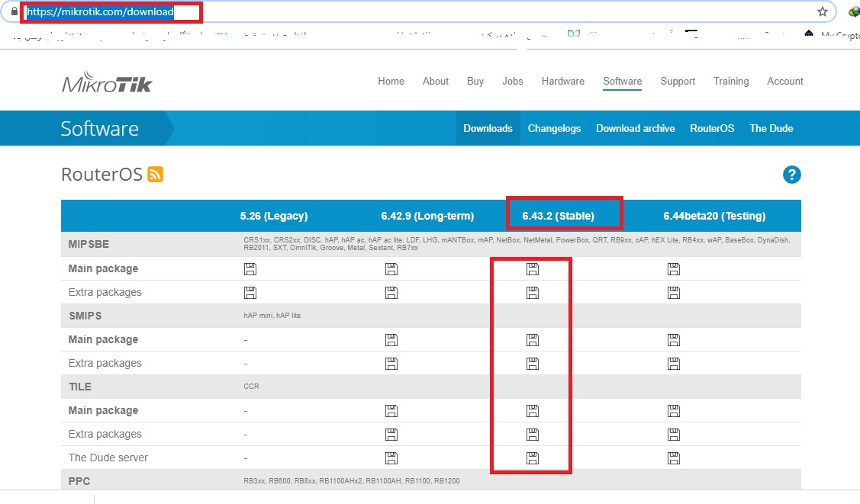Open the Jobs menu item

[513, 81]
